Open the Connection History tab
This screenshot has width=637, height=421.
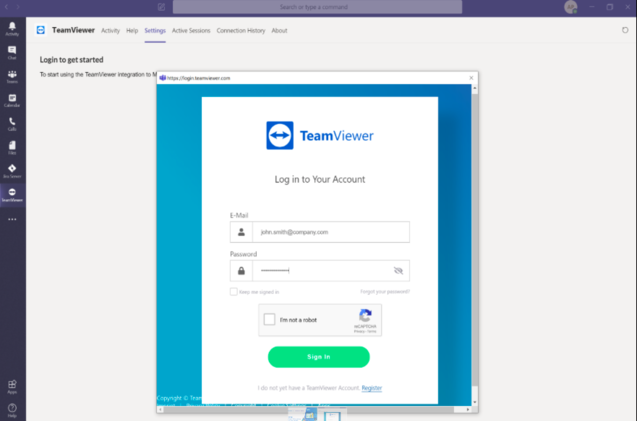click(x=241, y=30)
